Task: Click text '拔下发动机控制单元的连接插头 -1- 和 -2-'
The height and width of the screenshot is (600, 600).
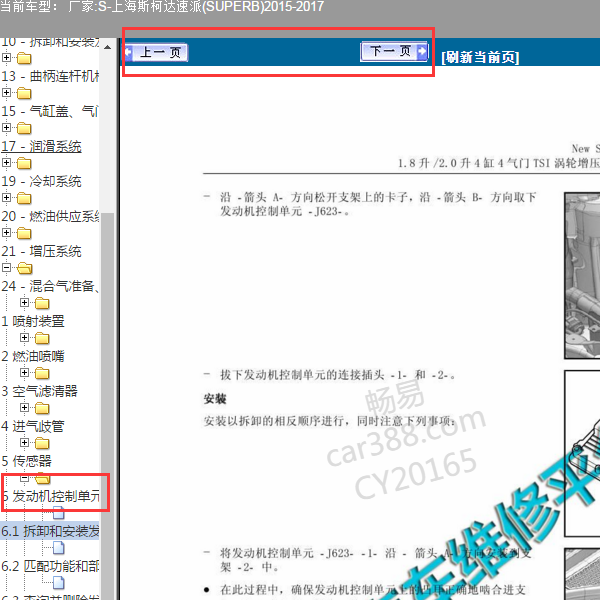Action: click(338, 375)
